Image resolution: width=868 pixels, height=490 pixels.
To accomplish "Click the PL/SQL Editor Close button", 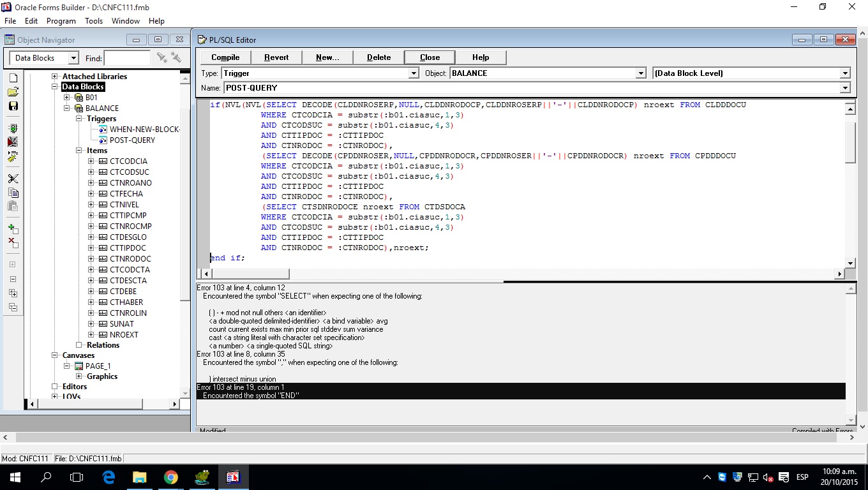I will tap(430, 57).
